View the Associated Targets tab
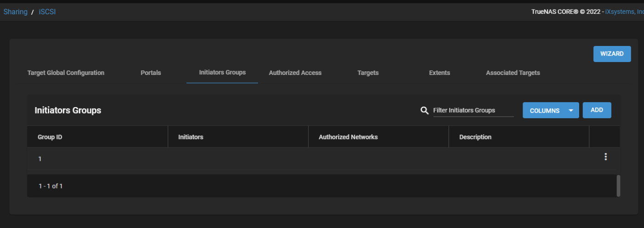This screenshot has height=228, width=644. pos(513,73)
